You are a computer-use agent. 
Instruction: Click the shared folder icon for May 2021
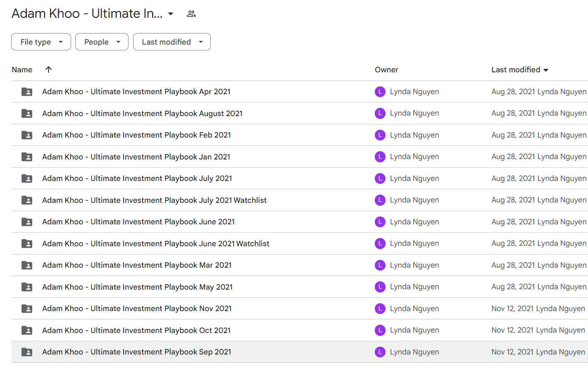tap(27, 287)
